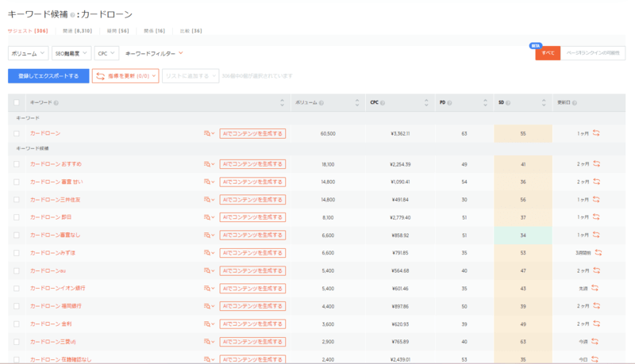Check the カードローンみずほ checkbox
The image size is (635, 364).
click(17, 253)
